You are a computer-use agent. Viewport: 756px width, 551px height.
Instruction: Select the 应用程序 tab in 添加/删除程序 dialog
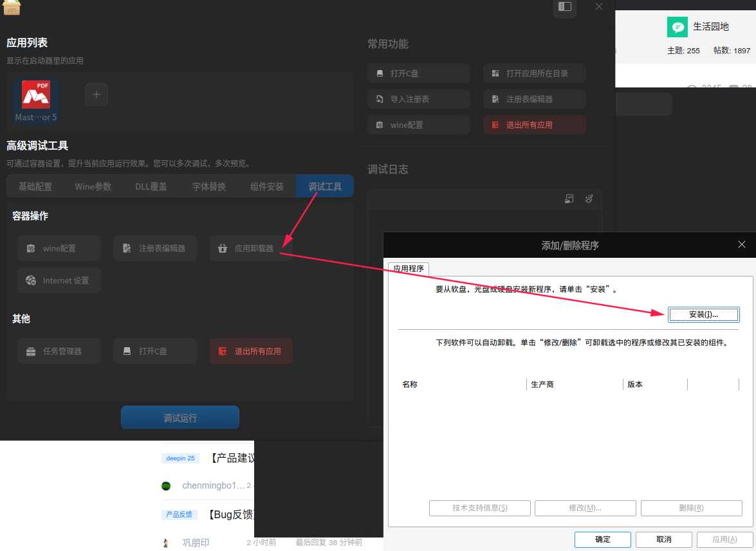pyautogui.click(x=409, y=268)
